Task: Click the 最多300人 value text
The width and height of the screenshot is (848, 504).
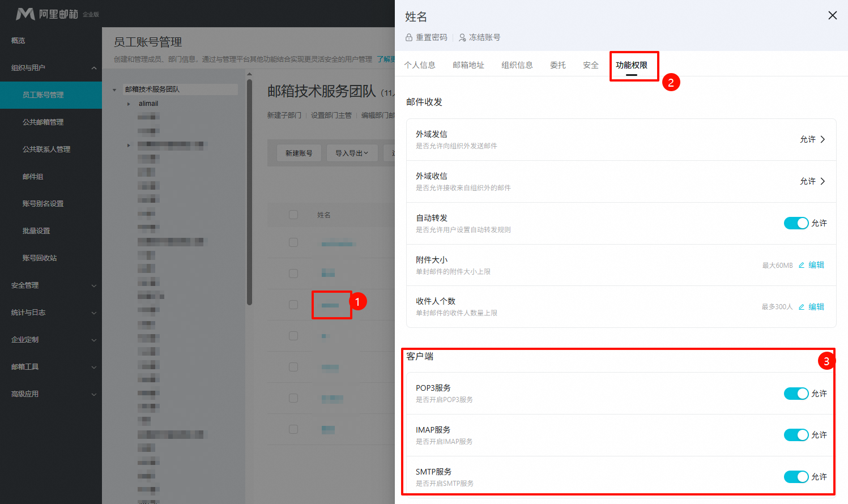Action: [x=777, y=307]
